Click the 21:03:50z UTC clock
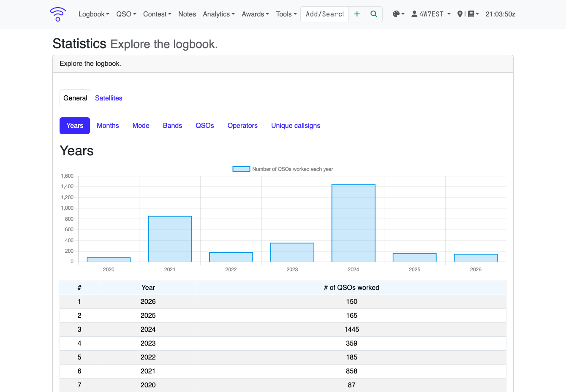The image size is (566, 392). pos(501,14)
